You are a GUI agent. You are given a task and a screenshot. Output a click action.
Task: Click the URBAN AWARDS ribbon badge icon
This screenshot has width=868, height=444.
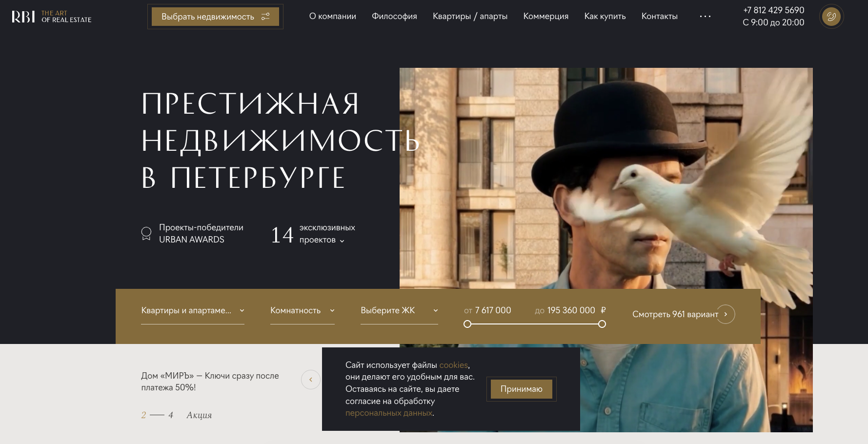pos(146,233)
